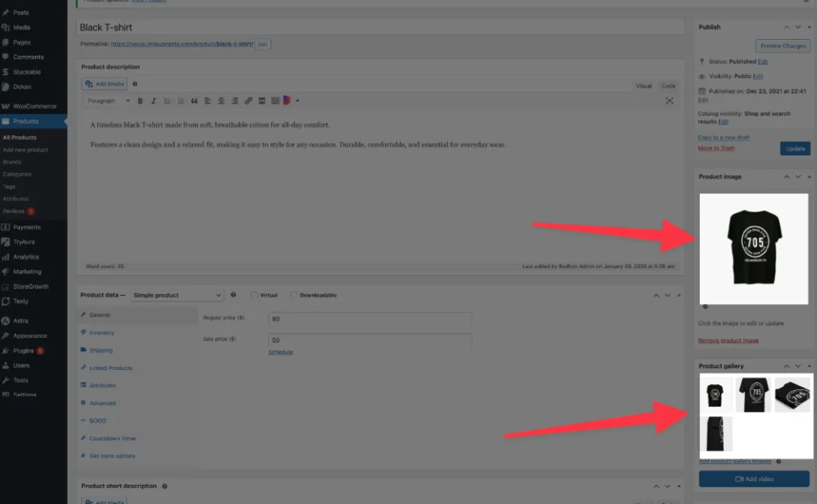
Task: Click the Update button
Action: [x=795, y=148]
